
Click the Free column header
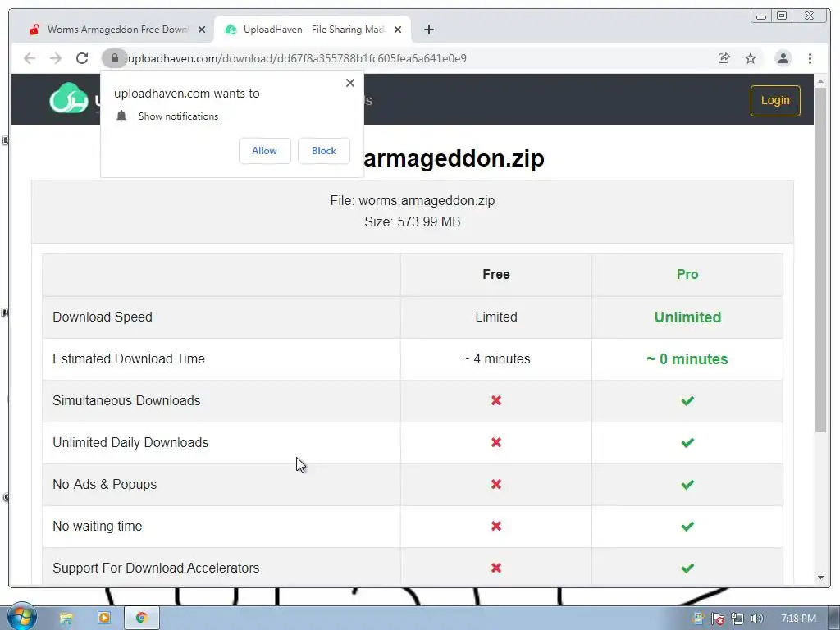click(496, 274)
